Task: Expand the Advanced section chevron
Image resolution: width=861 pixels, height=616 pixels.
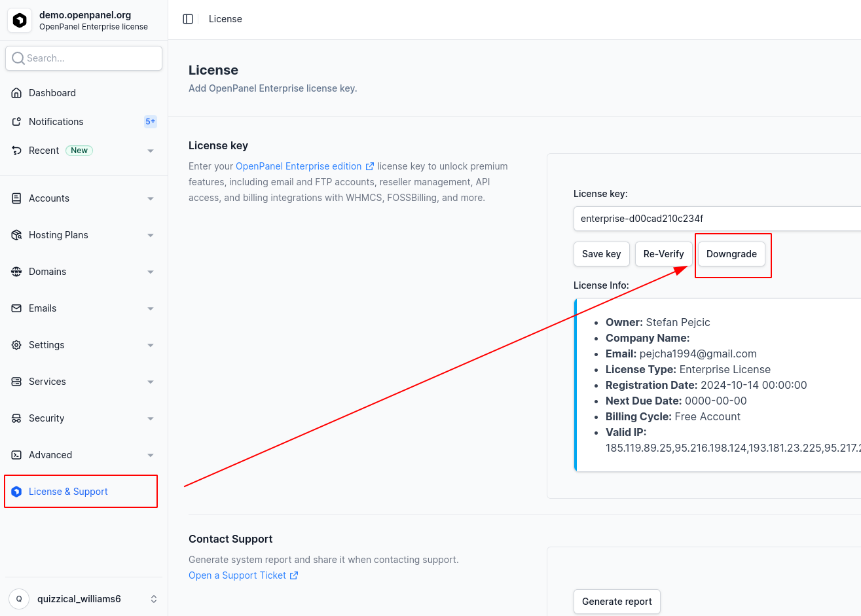Action: click(151, 455)
